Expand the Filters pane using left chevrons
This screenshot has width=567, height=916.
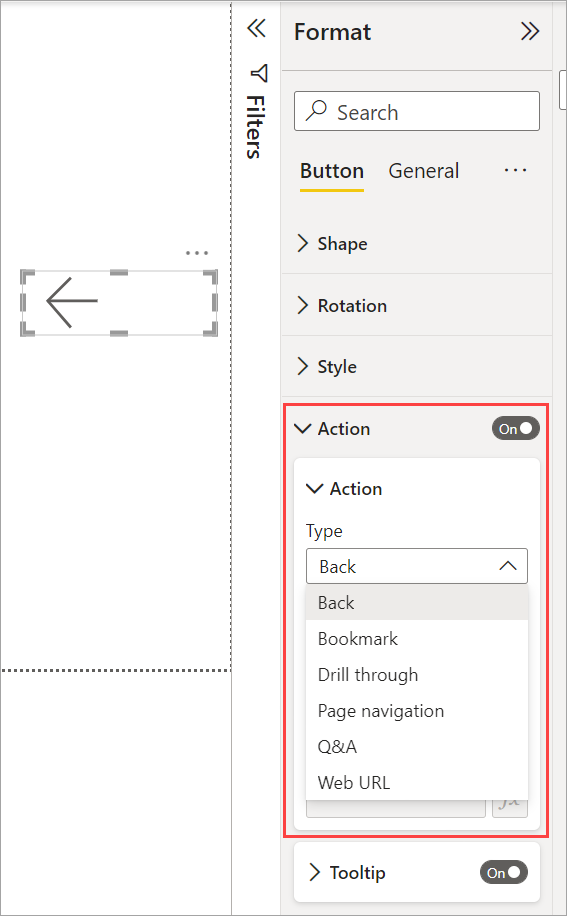point(256,28)
